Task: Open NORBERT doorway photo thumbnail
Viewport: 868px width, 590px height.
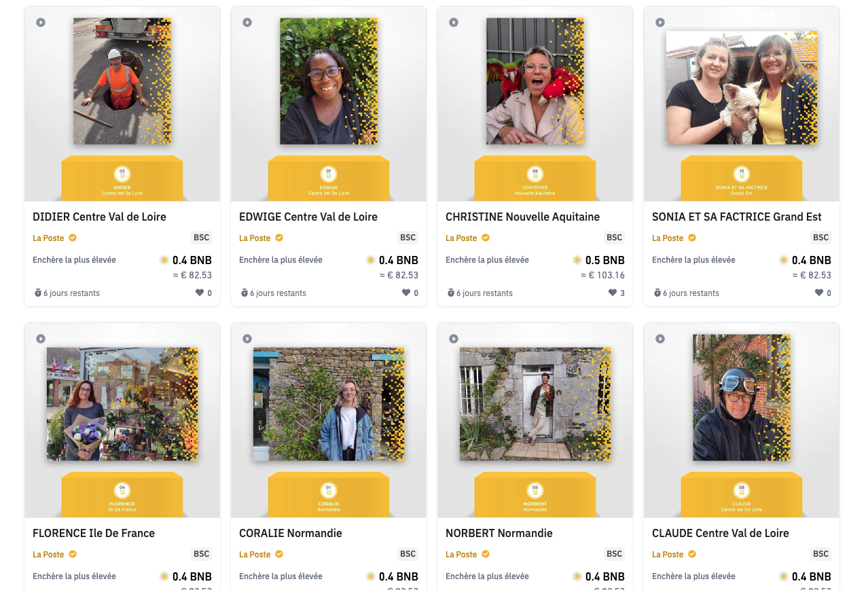Action: 535,405
